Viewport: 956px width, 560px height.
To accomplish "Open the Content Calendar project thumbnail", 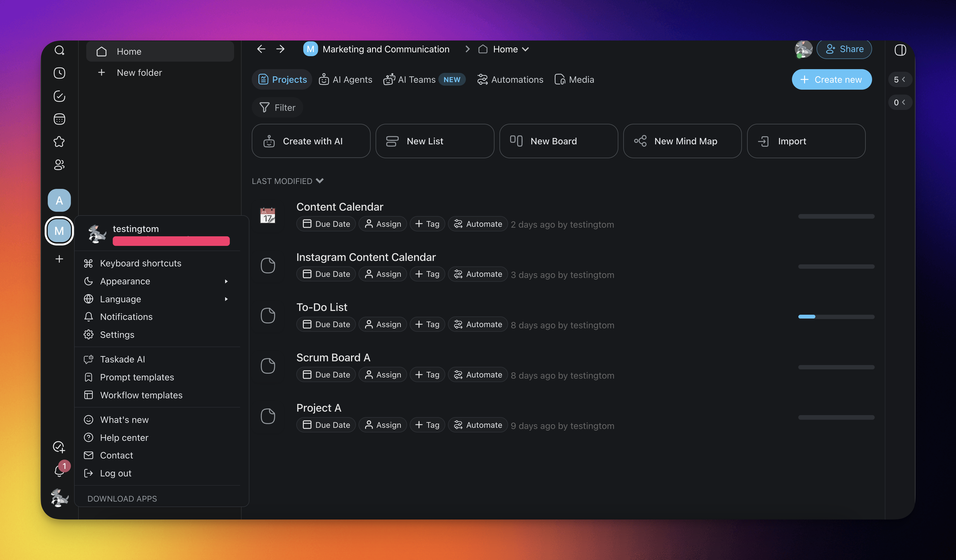I will [268, 215].
